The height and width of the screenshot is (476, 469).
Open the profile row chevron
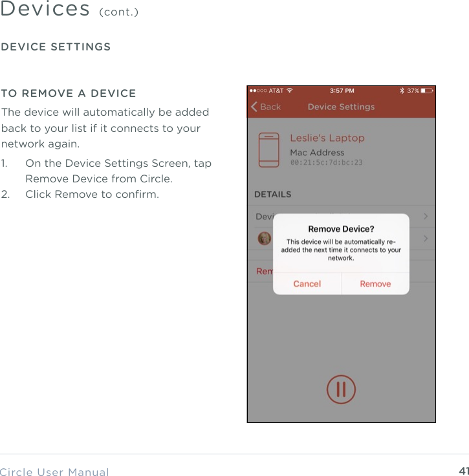[x=426, y=239]
